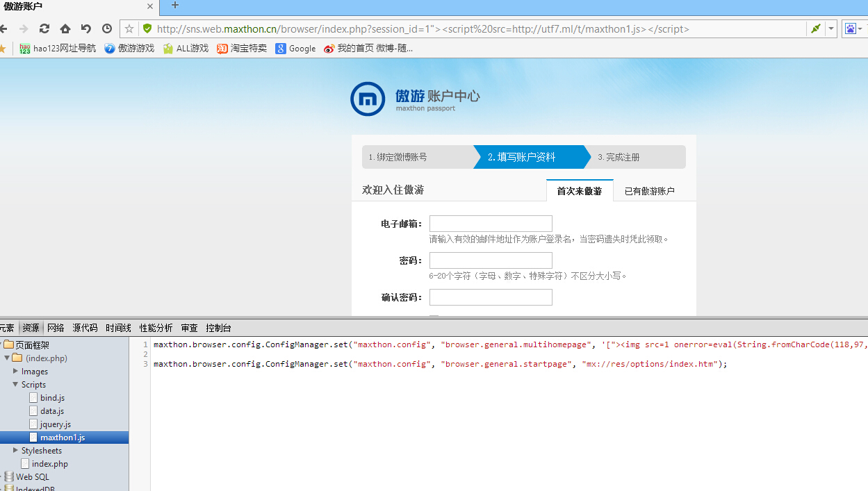Click the green security shield icon
Viewport: 868px width, 491px height.
click(x=147, y=28)
